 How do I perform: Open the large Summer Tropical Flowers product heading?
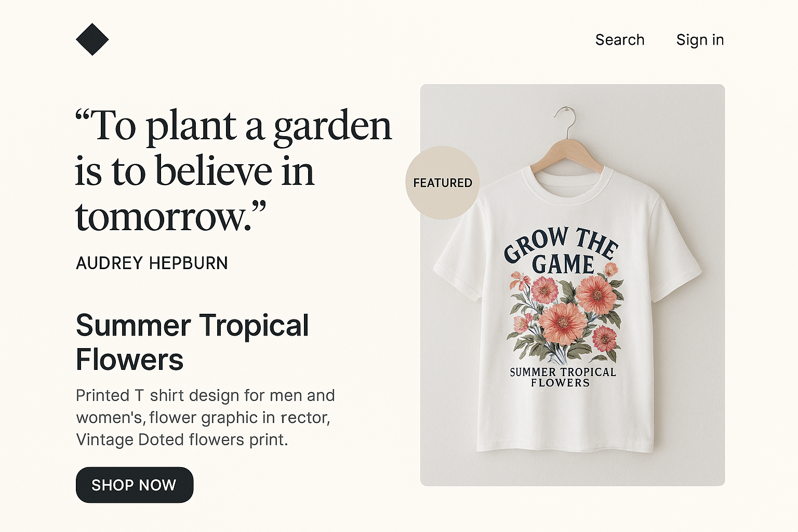(x=192, y=342)
